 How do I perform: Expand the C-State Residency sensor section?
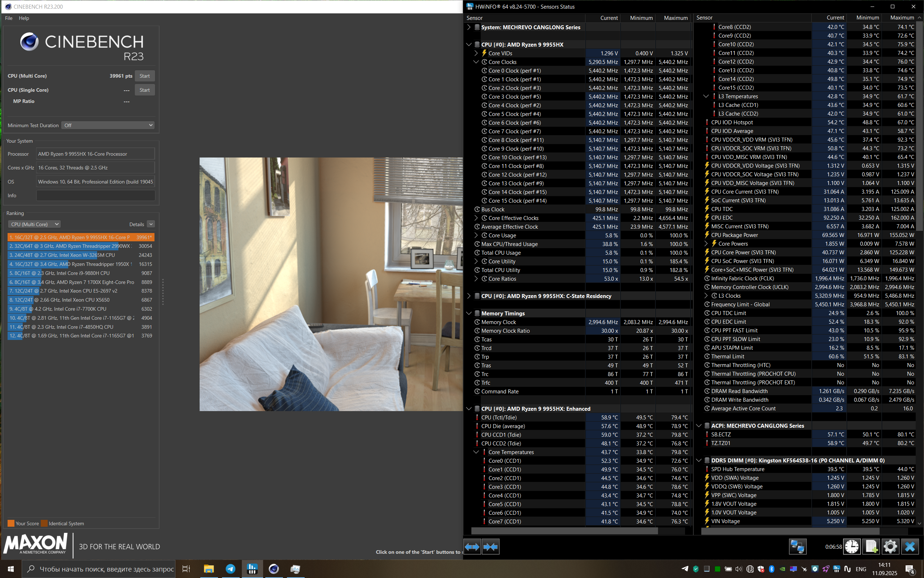[x=469, y=296]
